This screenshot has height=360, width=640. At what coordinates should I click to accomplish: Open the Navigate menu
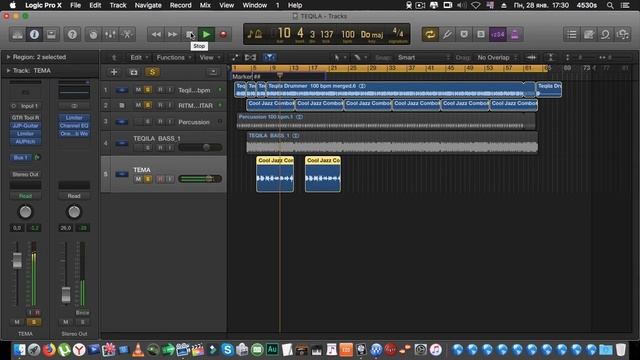pyautogui.click(x=148, y=5)
